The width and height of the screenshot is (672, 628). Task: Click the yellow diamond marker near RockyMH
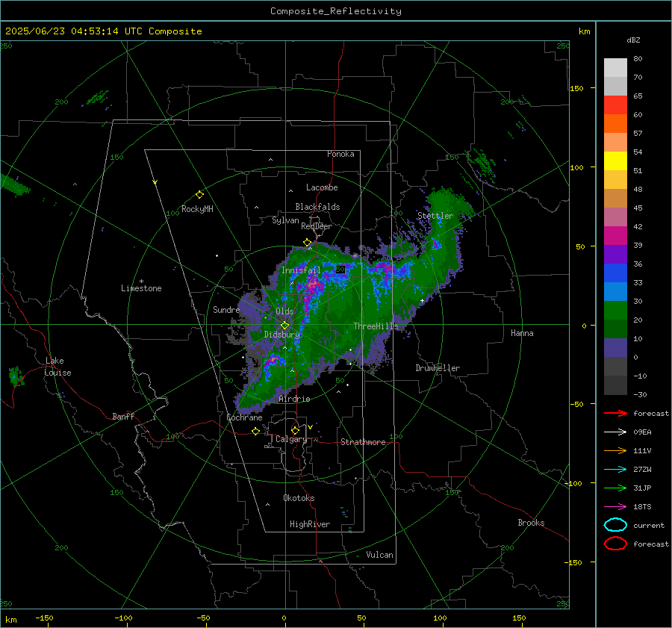[199, 195]
